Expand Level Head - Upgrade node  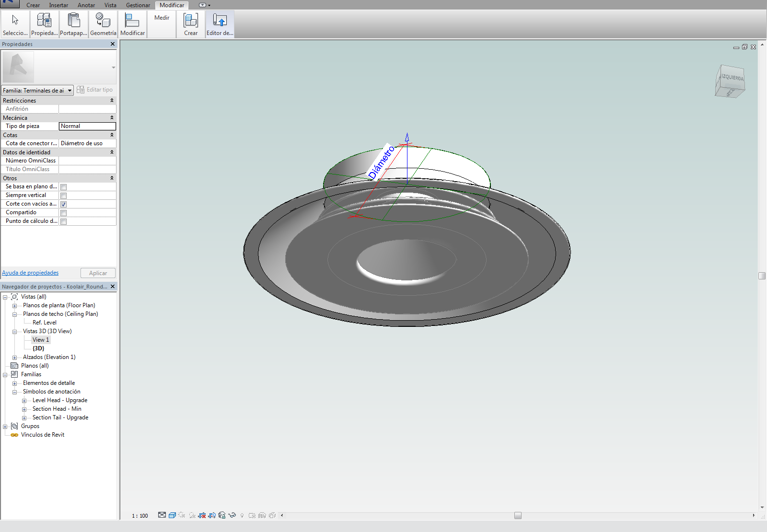(x=24, y=401)
